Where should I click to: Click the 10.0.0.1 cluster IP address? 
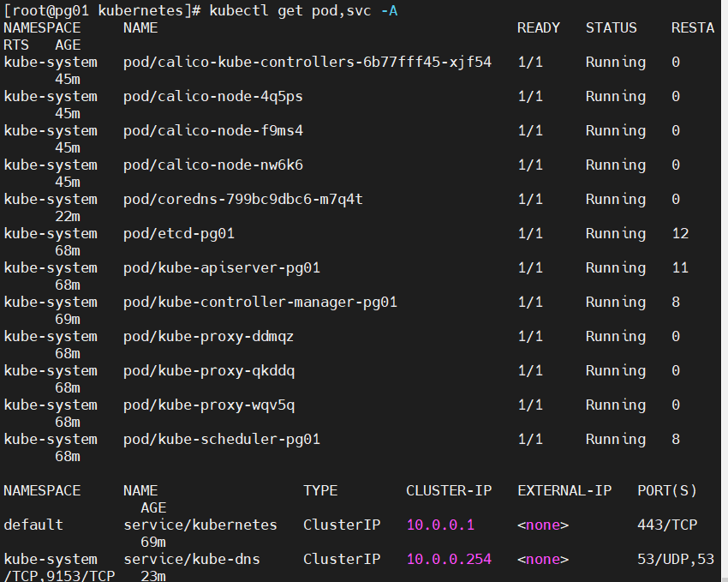[x=440, y=525]
